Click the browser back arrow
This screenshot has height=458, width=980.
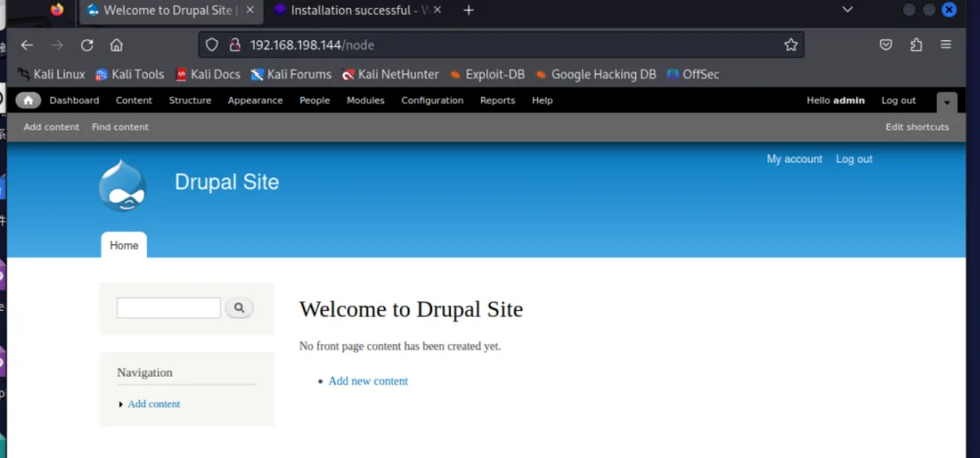click(x=26, y=45)
